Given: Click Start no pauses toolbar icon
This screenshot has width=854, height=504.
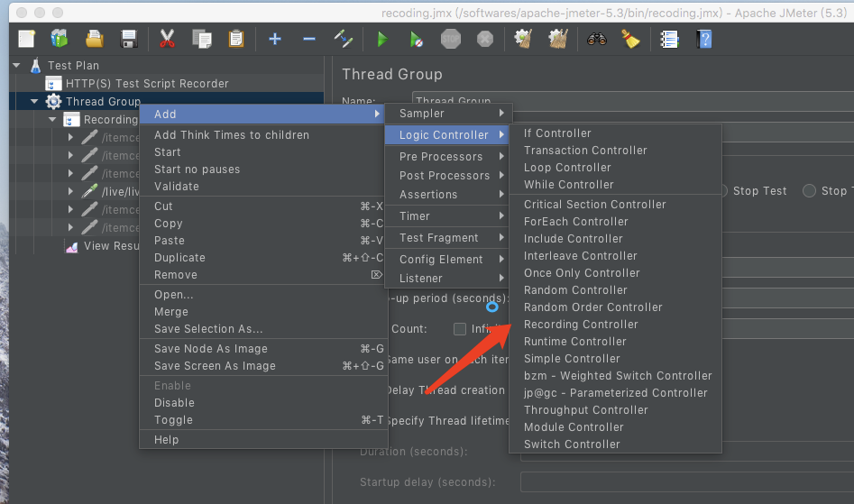Looking at the screenshot, I should click(x=416, y=39).
